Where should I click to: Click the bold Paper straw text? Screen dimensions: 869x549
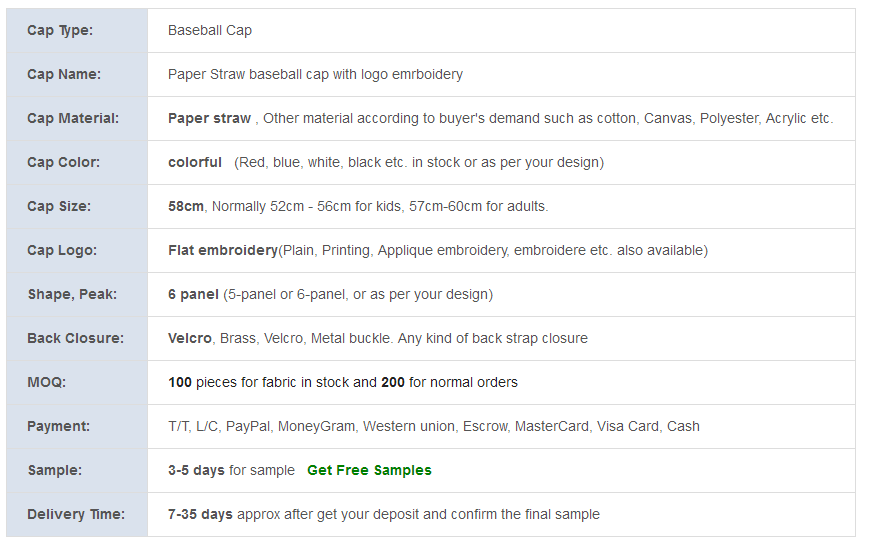[209, 118]
